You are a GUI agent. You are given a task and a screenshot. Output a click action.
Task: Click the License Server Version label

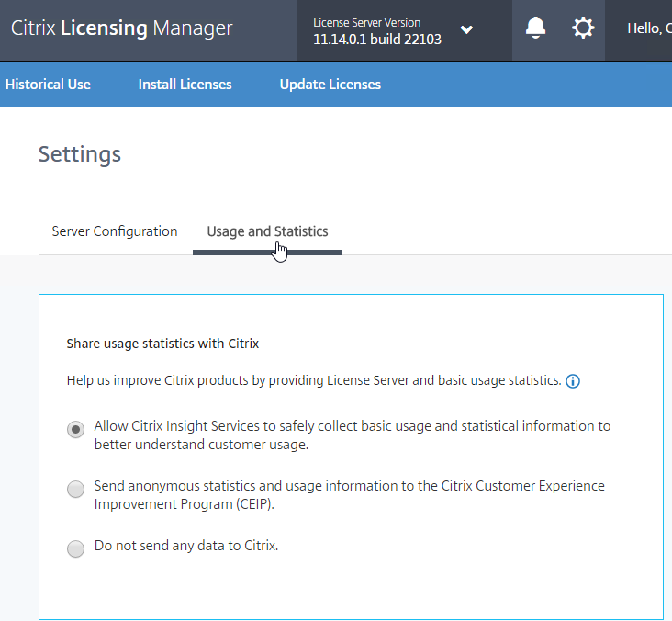coord(367,22)
